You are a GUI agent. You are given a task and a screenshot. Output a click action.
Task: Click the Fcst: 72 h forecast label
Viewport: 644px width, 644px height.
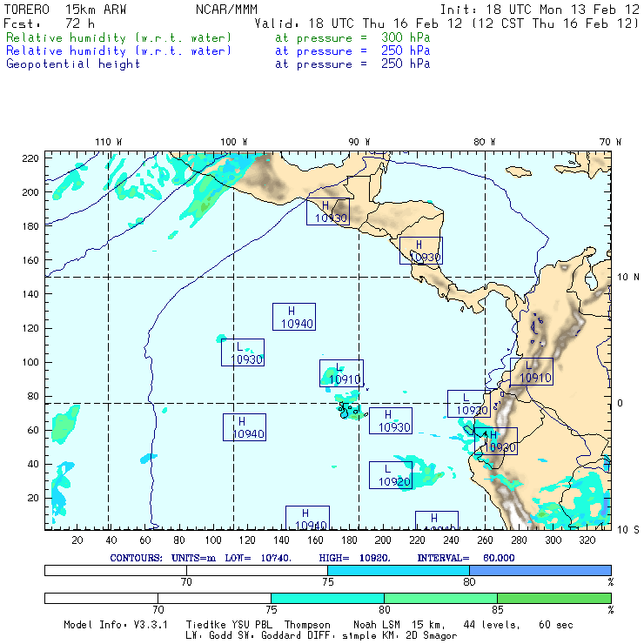coord(43,24)
